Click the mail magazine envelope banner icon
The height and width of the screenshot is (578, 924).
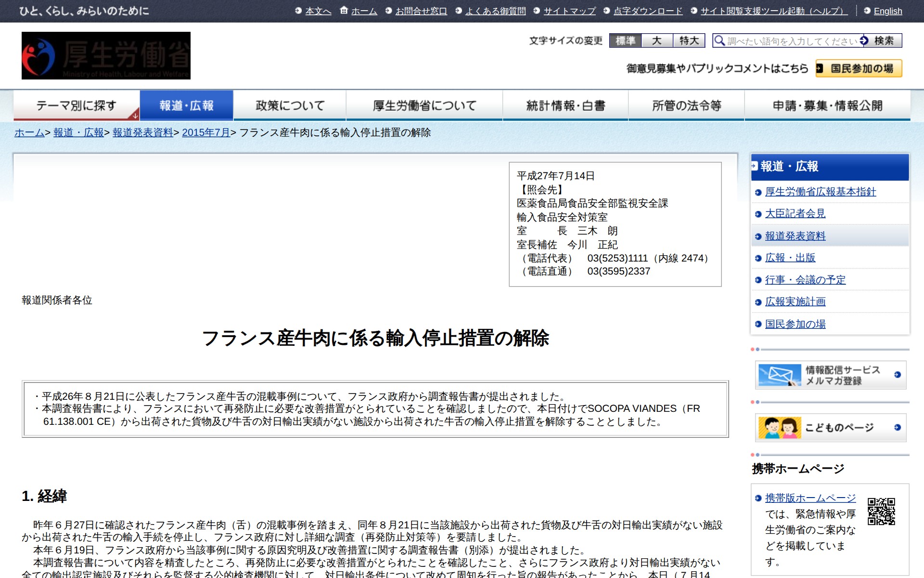click(779, 375)
